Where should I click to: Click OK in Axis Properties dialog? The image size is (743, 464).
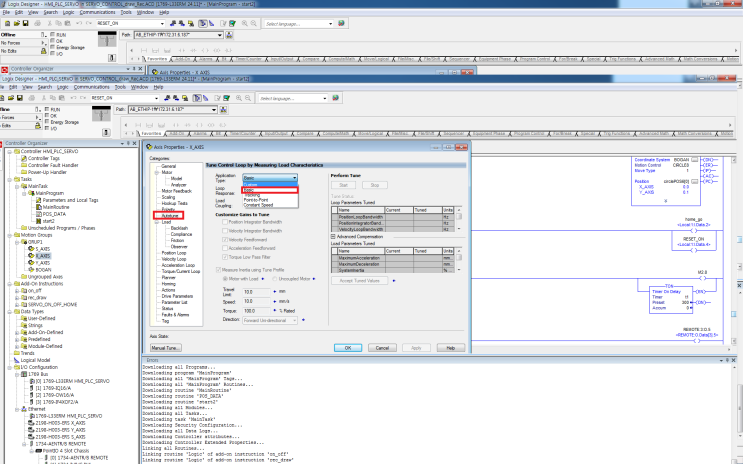pyautogui.click(x=348, y=348)
